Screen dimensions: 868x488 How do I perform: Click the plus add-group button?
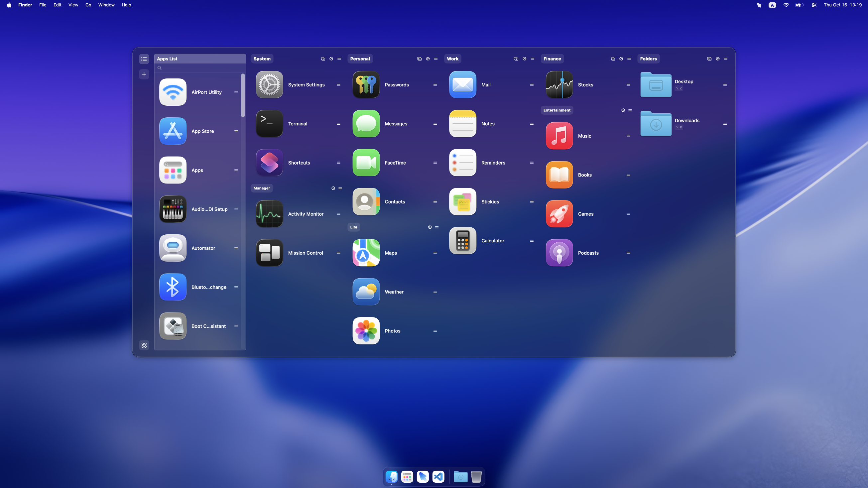144,74
